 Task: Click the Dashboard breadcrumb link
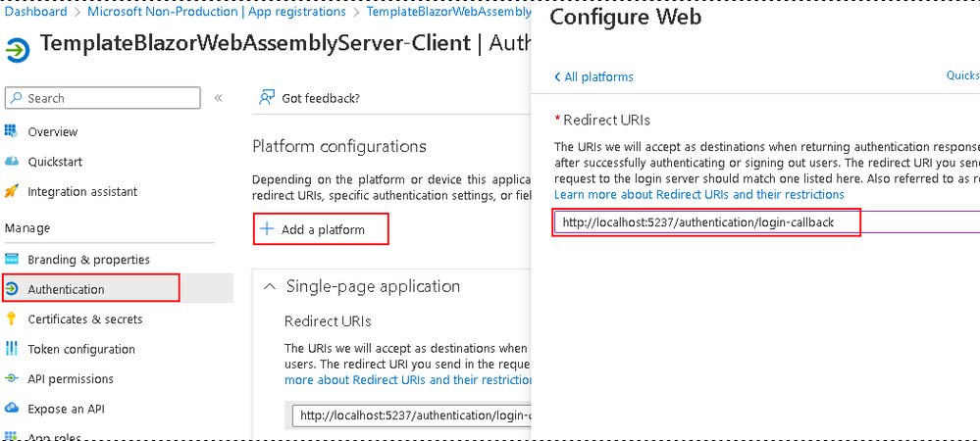(x=35, y=11)
